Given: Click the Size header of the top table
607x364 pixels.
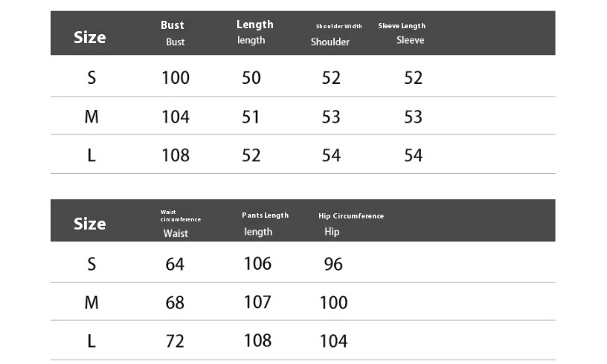Looking at the screenshot, I should [90, 37].
